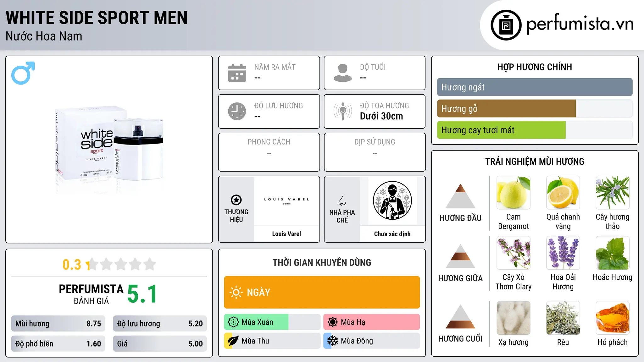Click the Mùi hương 8.75 score row

click(x=58, y=323)
